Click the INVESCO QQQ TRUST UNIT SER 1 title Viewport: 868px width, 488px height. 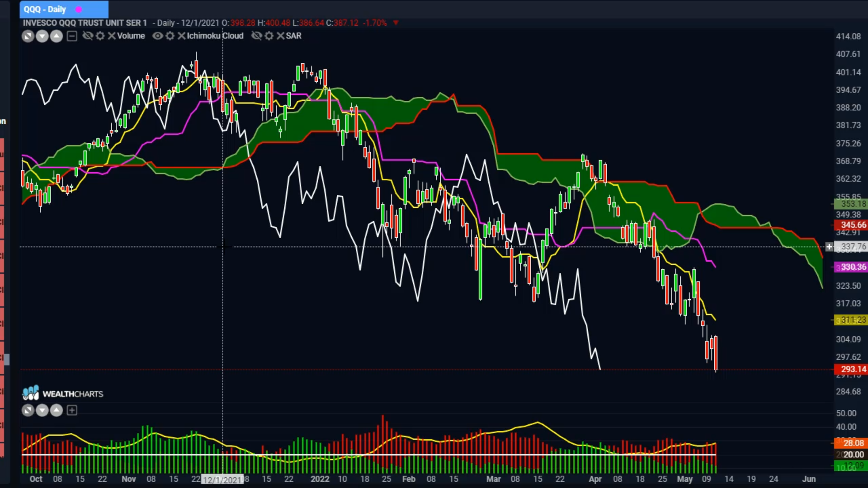[85, 23]
